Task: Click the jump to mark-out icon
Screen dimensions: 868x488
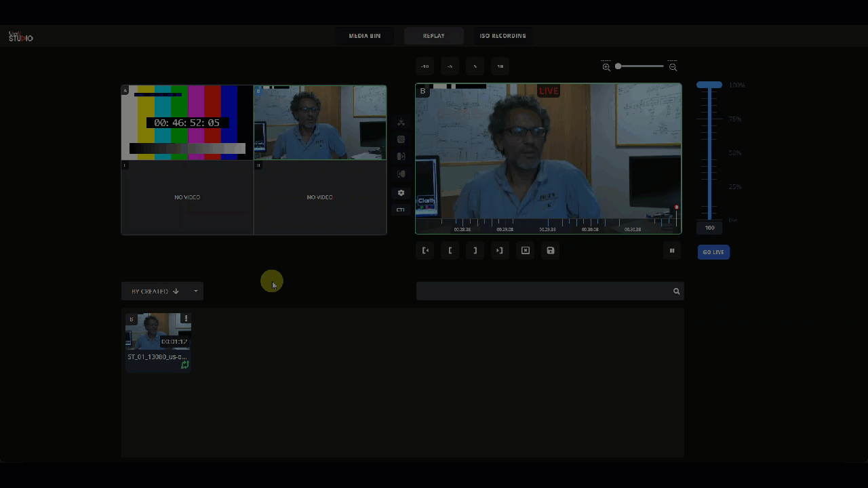Action: 500,251
